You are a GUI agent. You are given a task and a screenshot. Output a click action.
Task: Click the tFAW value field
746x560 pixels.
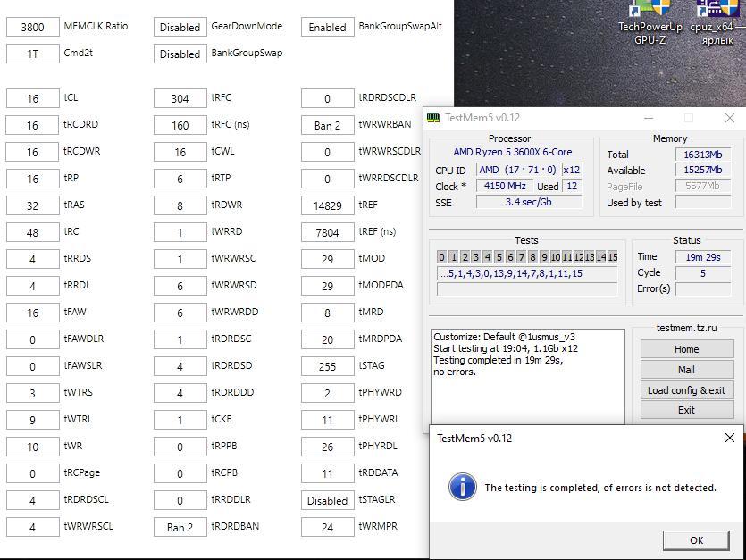click(33, 313)
